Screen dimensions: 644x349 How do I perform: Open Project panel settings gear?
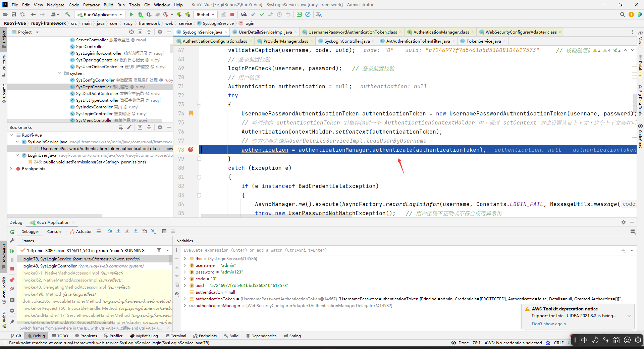160,32
